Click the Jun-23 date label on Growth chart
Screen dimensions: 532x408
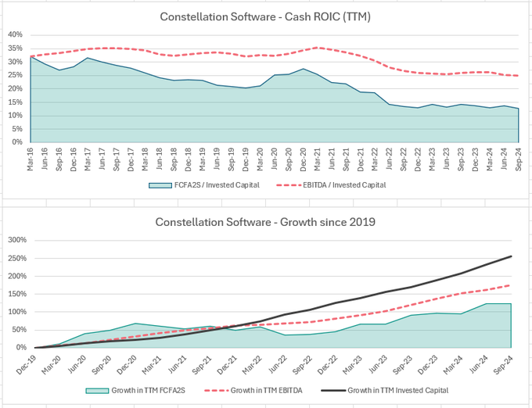(377, 364)
